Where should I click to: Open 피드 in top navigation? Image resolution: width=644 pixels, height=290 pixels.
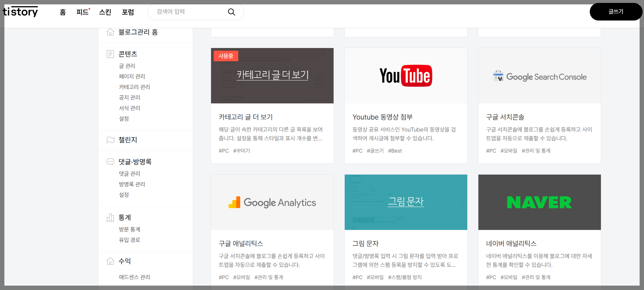(83, 12)
